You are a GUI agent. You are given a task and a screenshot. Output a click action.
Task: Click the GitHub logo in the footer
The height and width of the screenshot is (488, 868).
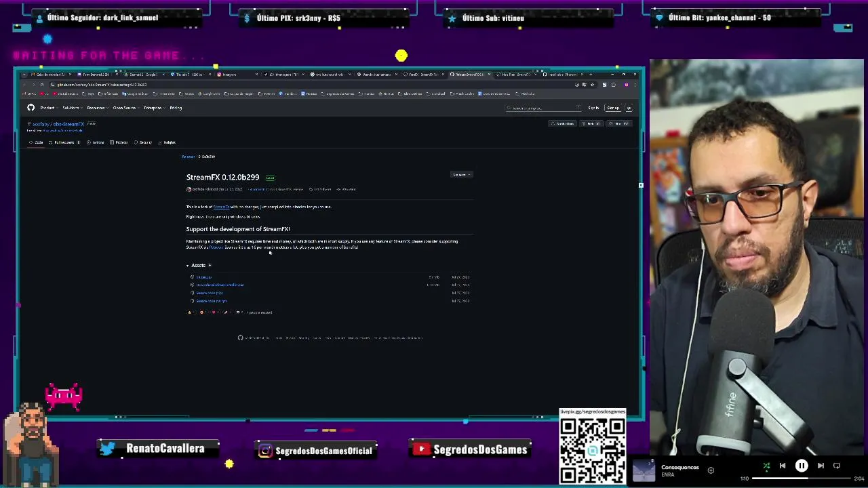240,338
